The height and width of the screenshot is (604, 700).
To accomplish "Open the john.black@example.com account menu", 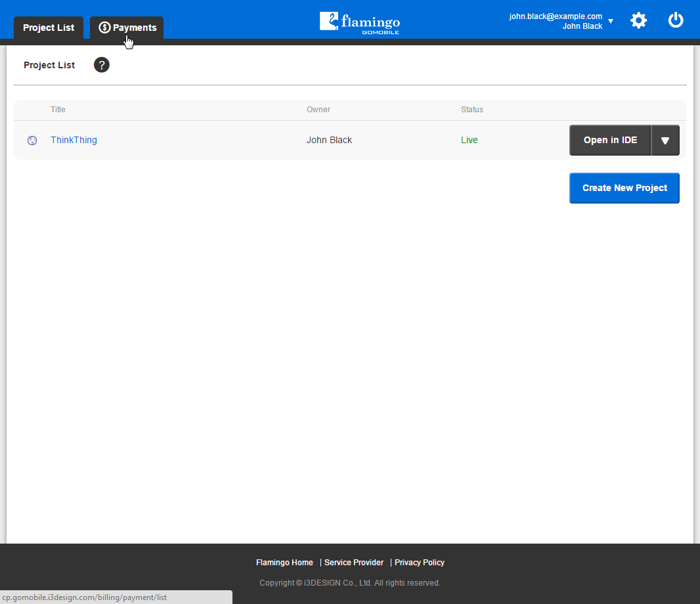I will 556,16.
